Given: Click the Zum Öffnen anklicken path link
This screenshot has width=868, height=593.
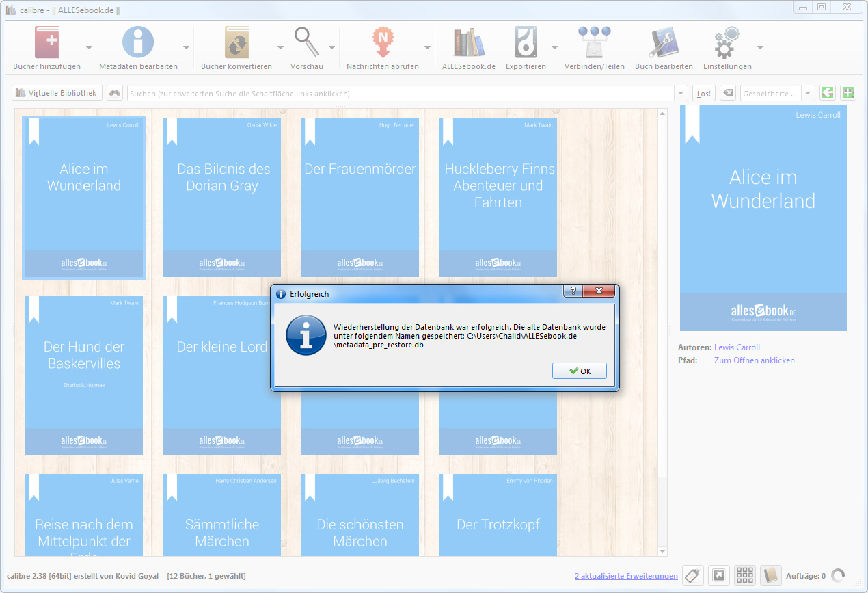Looking at the screenshot, I should [755, 360].
